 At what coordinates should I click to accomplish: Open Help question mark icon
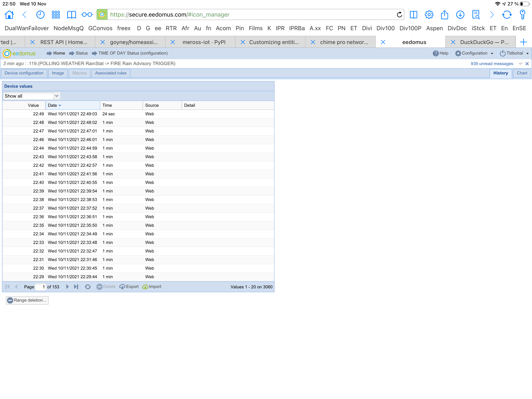click(x=436, y=53)
